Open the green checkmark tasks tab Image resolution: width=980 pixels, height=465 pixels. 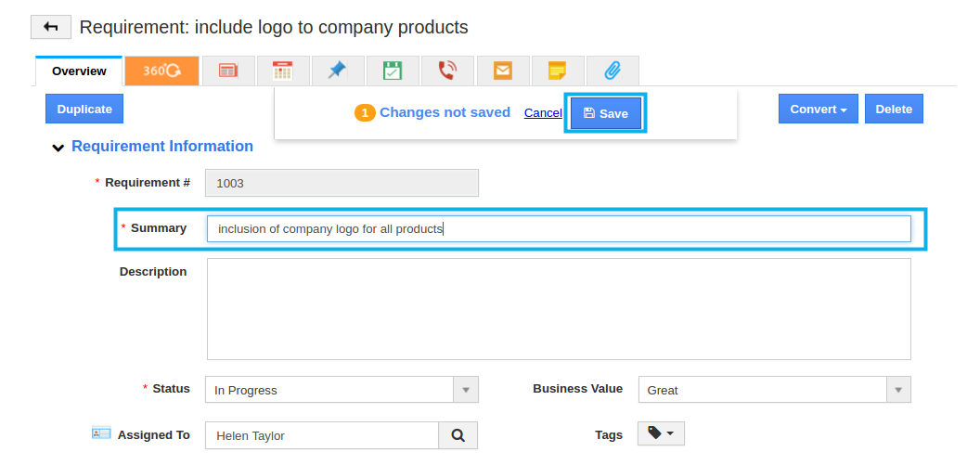click(x=393, y=71)
